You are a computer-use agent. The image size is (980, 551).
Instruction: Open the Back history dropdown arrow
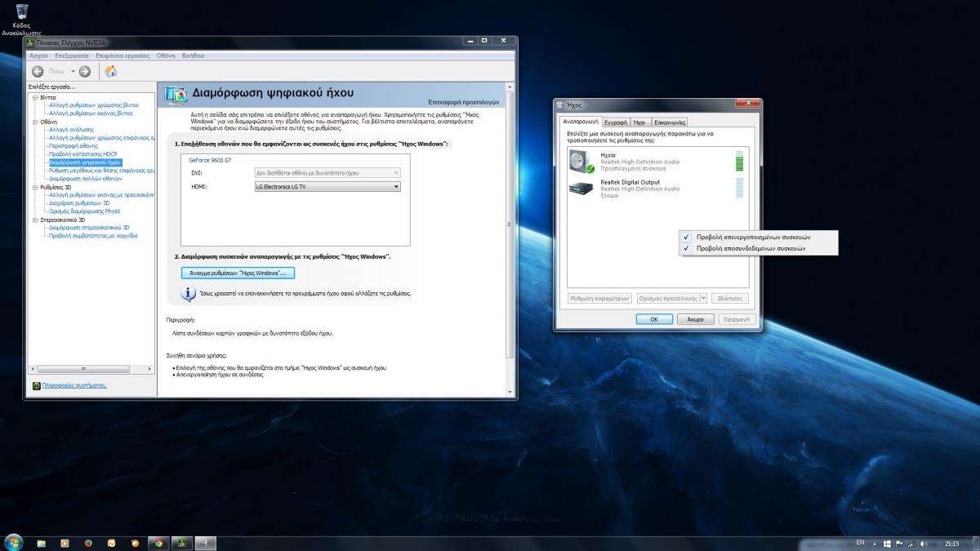[72, 71]
